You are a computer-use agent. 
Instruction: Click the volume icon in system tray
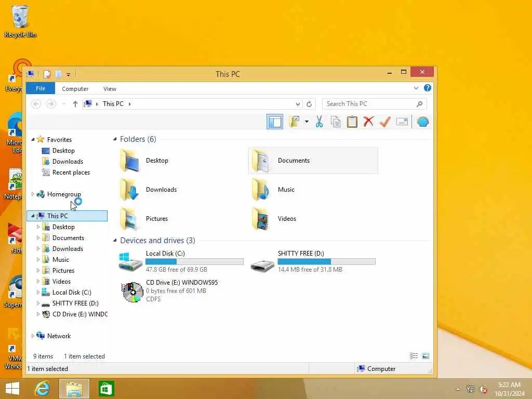(x=483, y=389)
